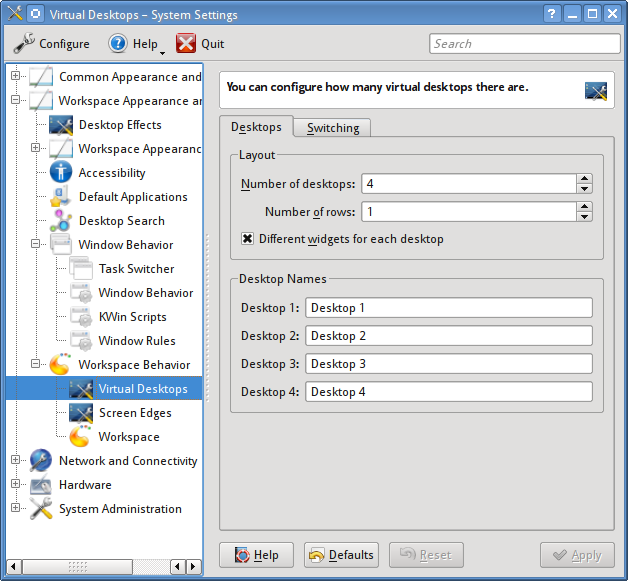This screenshot has height=581, width=628.
Task: Click the Defaults button
Action: pos(341,555)
